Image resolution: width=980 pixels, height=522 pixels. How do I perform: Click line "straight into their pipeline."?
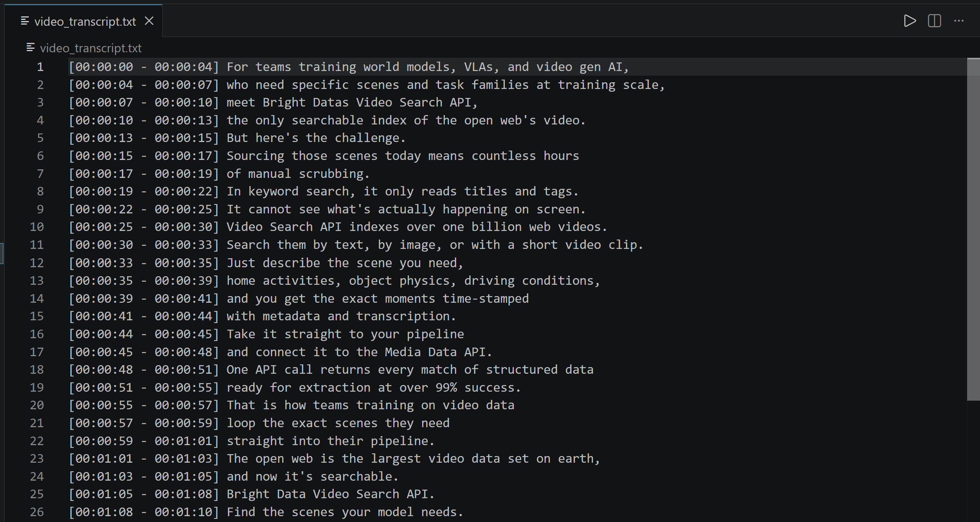(x=331, y=441)
